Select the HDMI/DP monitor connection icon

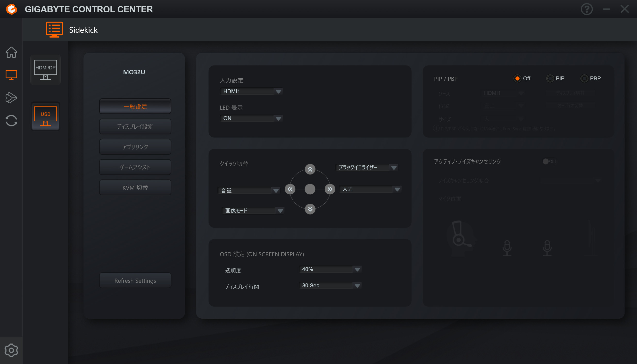pos(46,70)
